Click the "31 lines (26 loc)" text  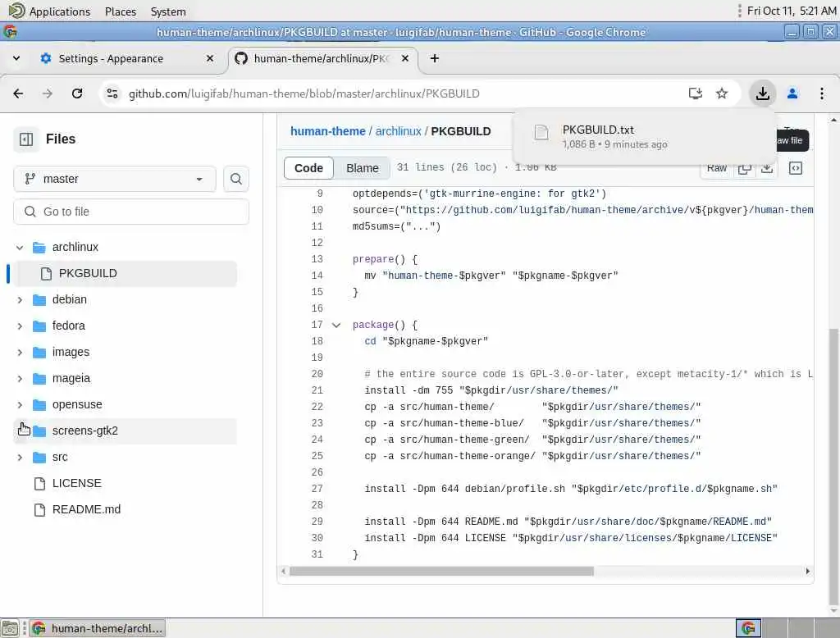[447, 167]
